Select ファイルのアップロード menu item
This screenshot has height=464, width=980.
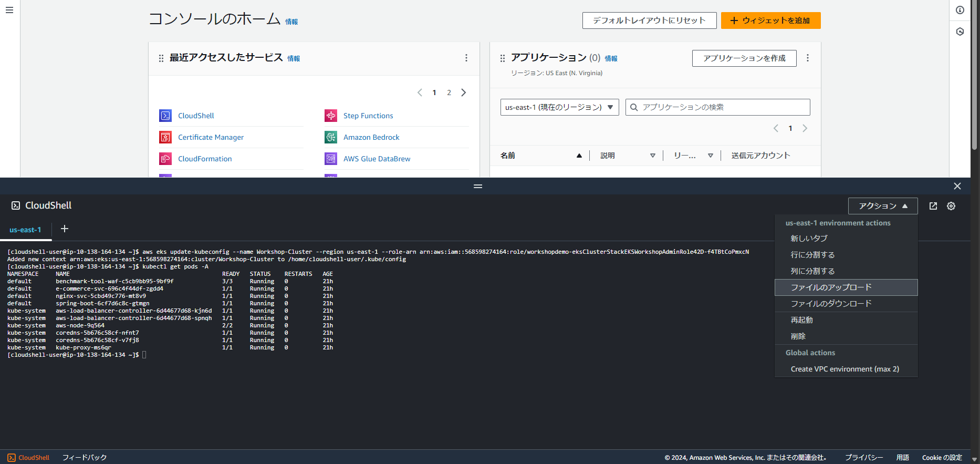[x=846, y=287]
